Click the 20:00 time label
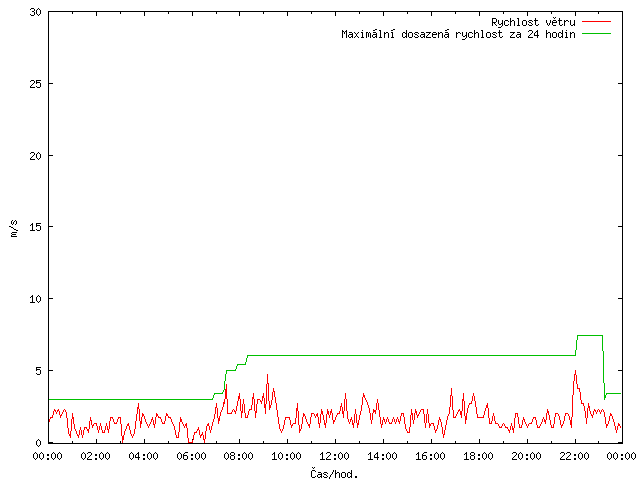The height and width of the screenshot is (480, 640). 527,456
